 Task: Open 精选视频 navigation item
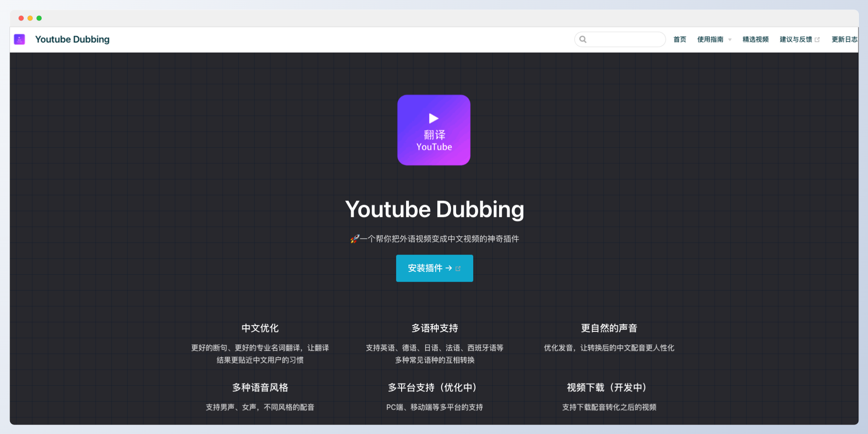click(755, 39)
